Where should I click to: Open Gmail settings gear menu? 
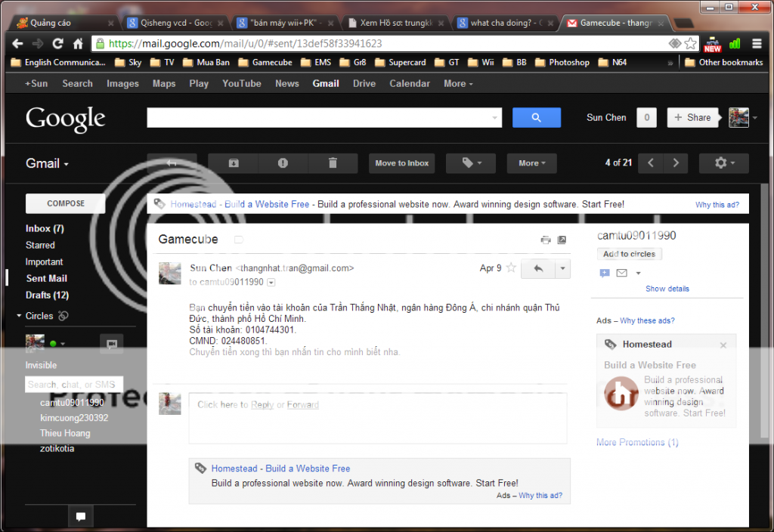pyautogui.click(x=723, y=163)
